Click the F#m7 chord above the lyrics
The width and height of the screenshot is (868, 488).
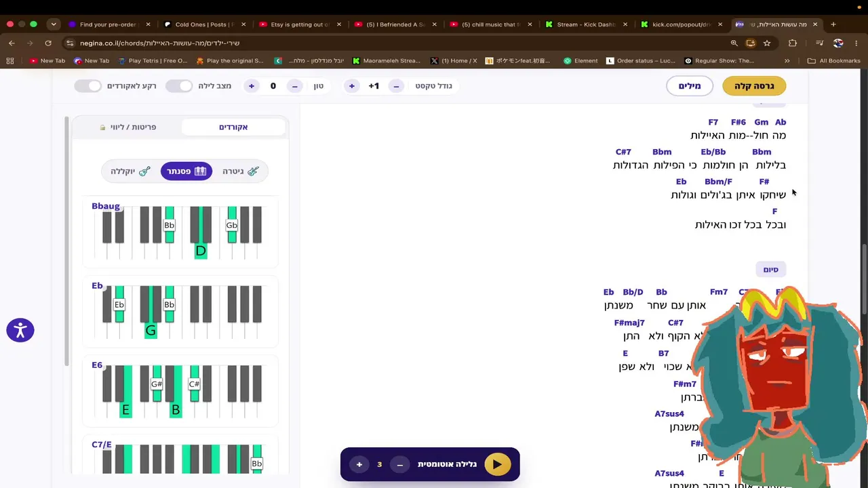[685, 384]
